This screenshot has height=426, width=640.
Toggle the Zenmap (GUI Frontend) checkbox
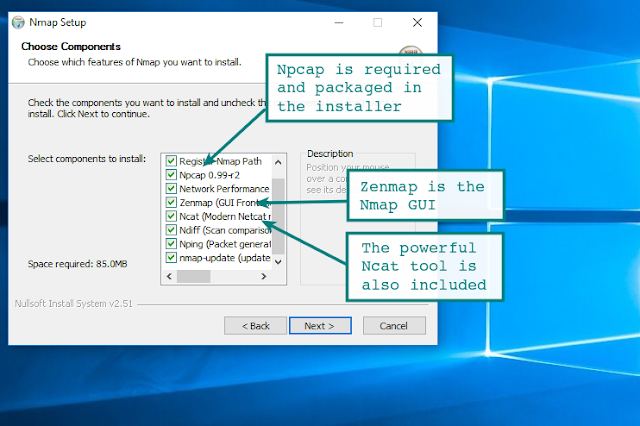[171, 202]
